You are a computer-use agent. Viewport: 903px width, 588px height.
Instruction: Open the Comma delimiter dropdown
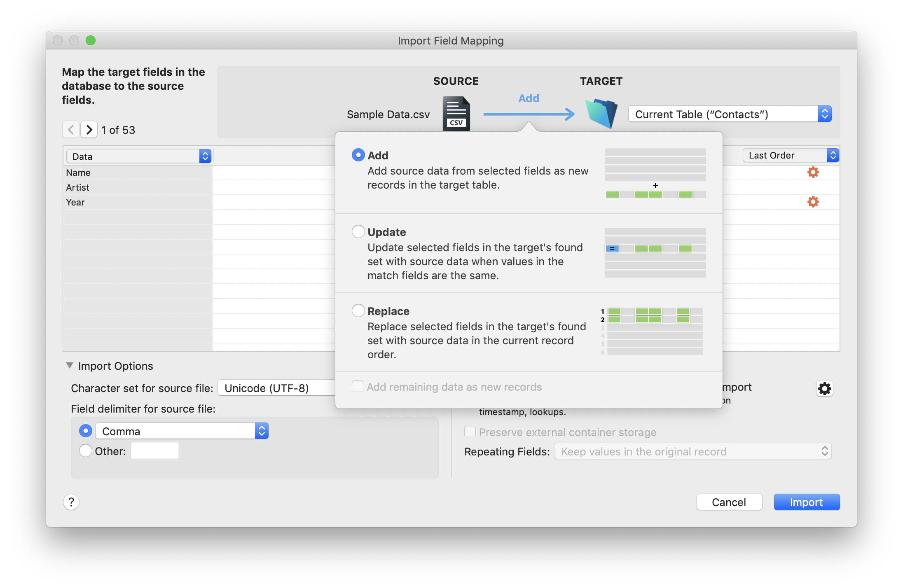182,431
